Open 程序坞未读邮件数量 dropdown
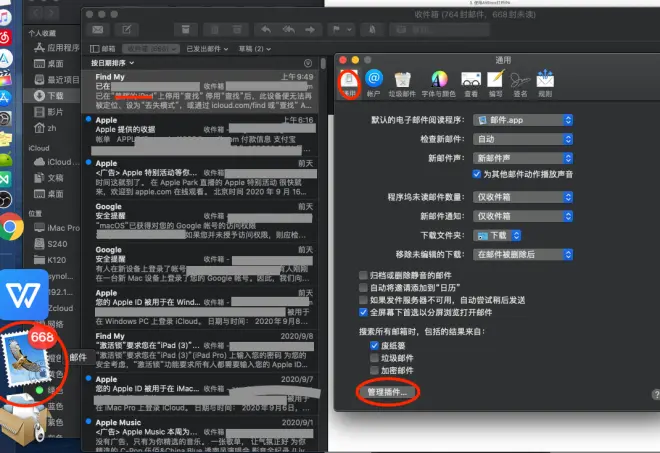660x453 pixels. tap(523, 197)
